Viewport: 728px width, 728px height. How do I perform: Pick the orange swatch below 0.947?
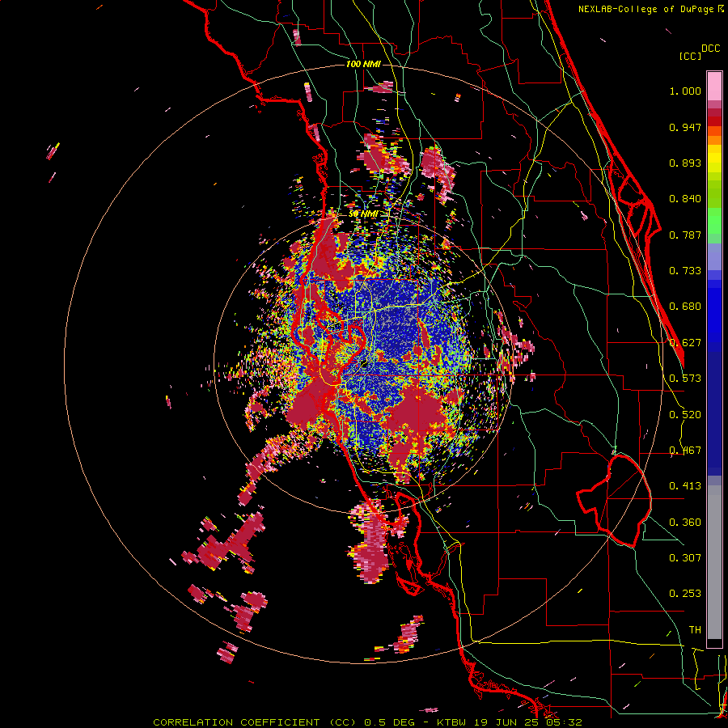click(x=714, y=140)
